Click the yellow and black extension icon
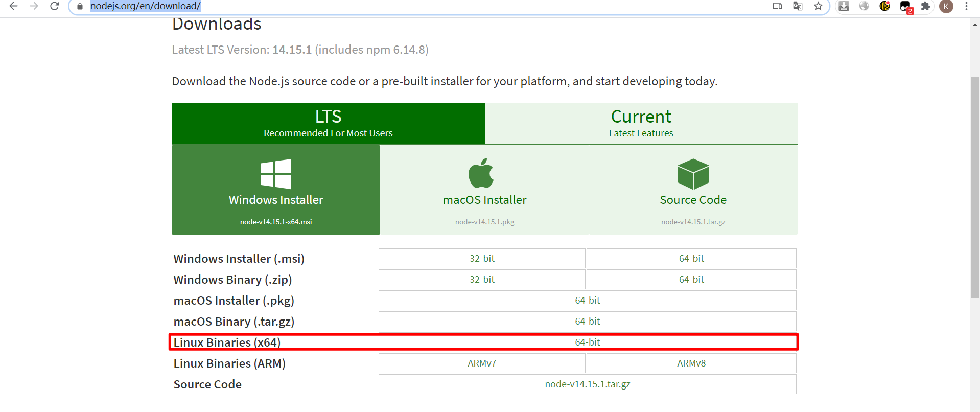The image size is (980, 412). (x=884, y=6)
